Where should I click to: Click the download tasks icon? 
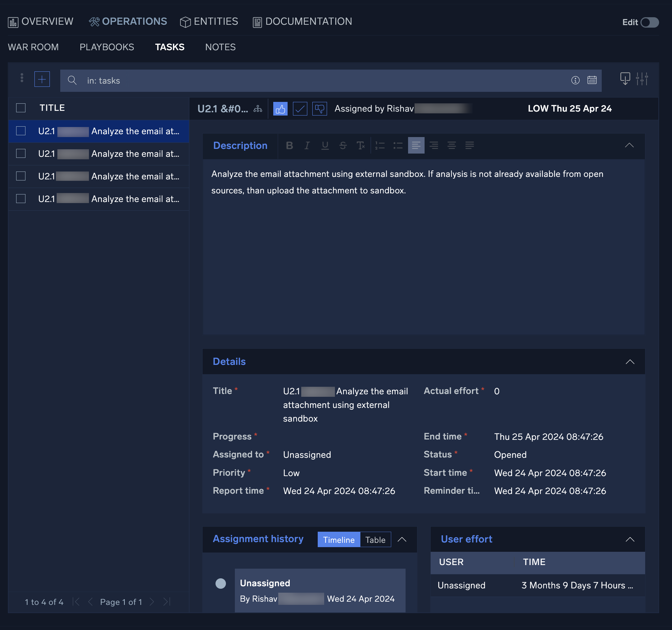[625, 79]
